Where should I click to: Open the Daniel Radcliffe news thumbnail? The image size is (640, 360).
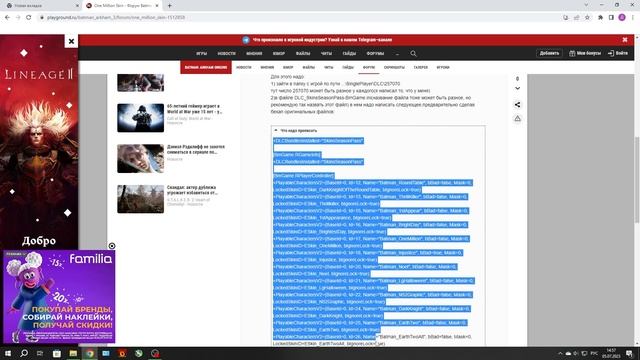point(140,158)
